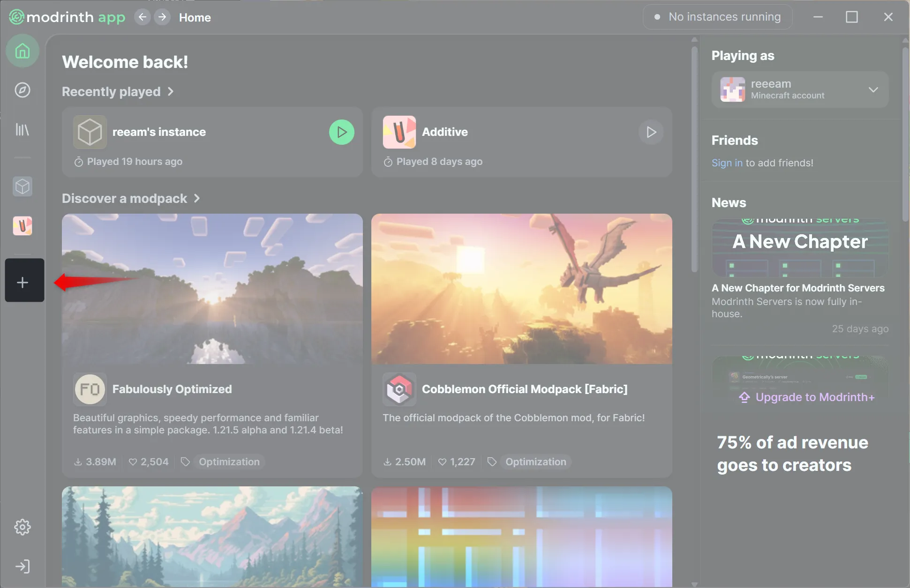The height and width of the screenshot is (588, 910).
Task: Open the Fabulously Optimized modpack thumbnail
Action: tap(212, 289)
